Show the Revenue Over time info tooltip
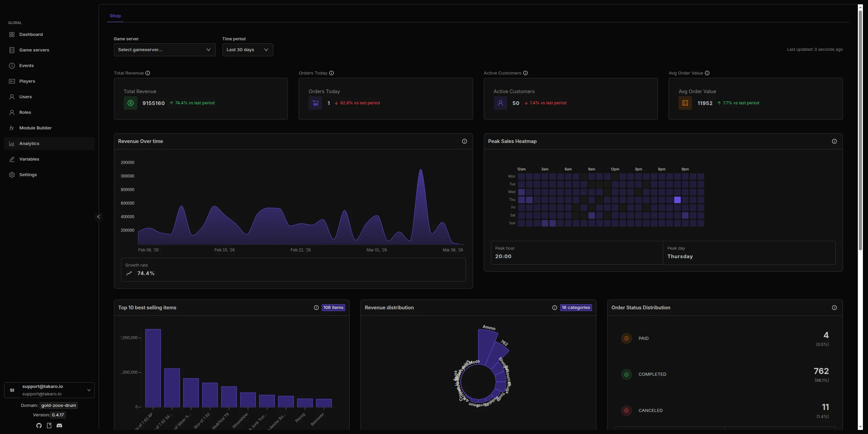 click(x=464, y=141)
